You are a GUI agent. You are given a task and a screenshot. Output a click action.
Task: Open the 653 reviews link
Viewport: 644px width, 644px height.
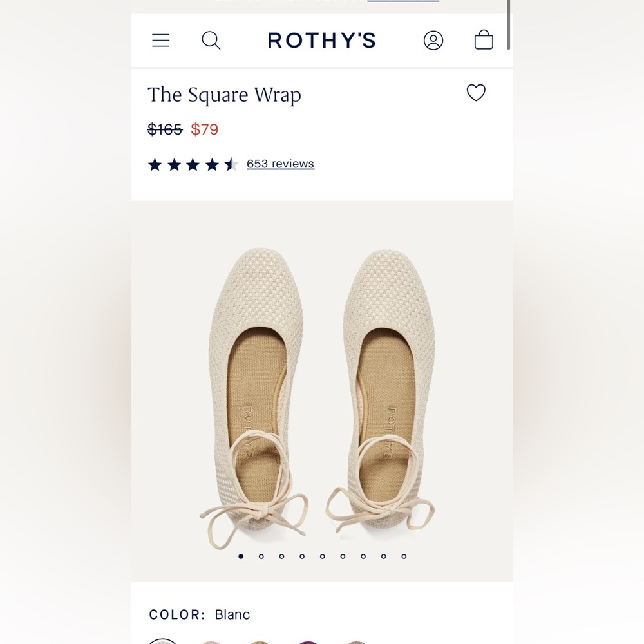pyautogui.click(x=280, y=164)
